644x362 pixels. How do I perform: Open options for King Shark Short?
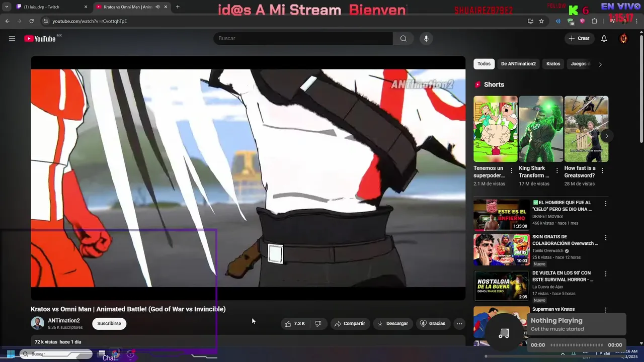pyautogui.click(x=557, y=171)
